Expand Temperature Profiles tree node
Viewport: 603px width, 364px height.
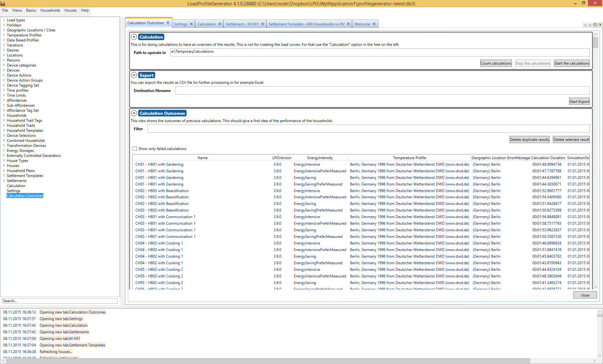[x=4, y=35]
